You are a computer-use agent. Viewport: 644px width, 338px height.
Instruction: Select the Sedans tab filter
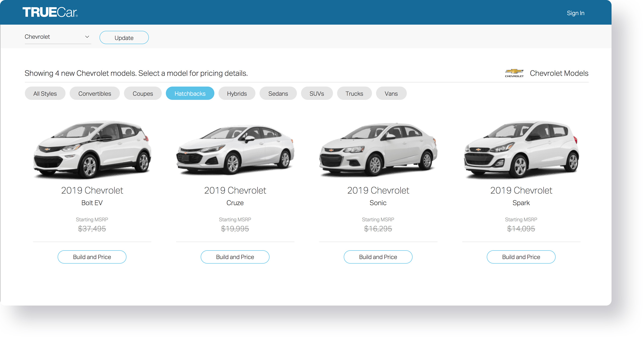(278, 93)
